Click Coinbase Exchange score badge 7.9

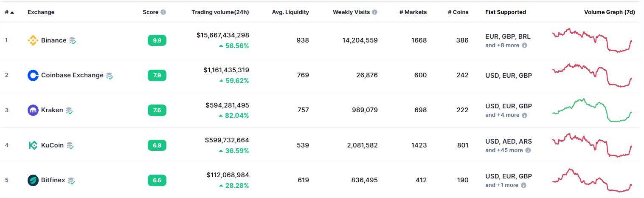point(157,75)
